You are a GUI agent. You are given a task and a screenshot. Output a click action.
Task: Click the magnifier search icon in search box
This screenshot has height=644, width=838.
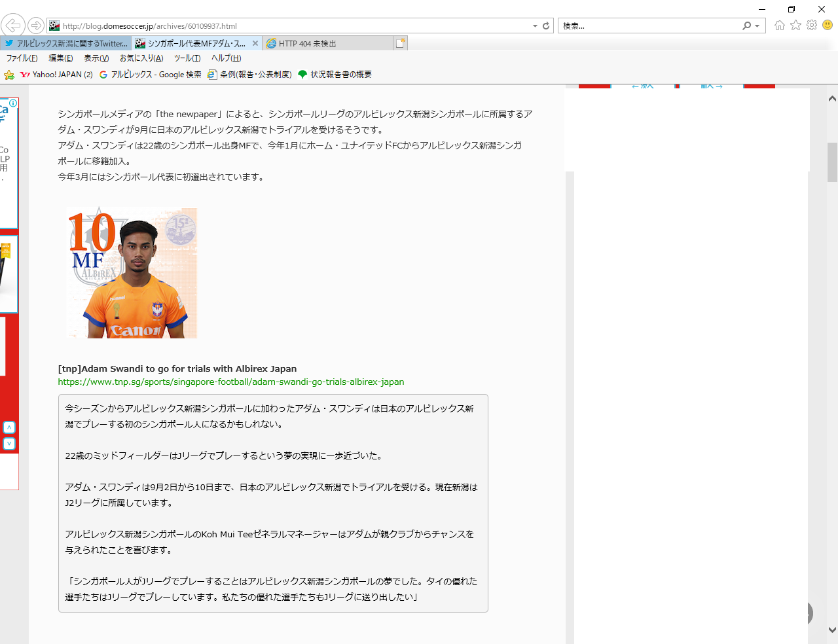(x=747, y=26)
